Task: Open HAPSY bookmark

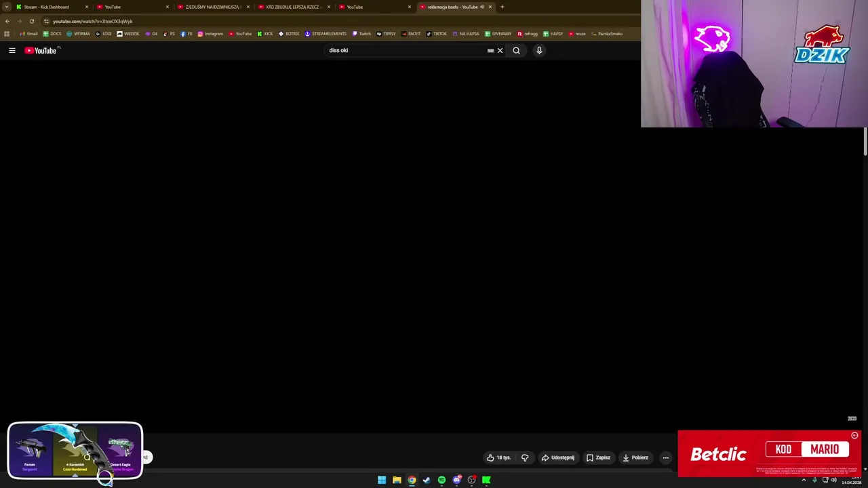Action: pyautogui.click(x=553, y=34)
